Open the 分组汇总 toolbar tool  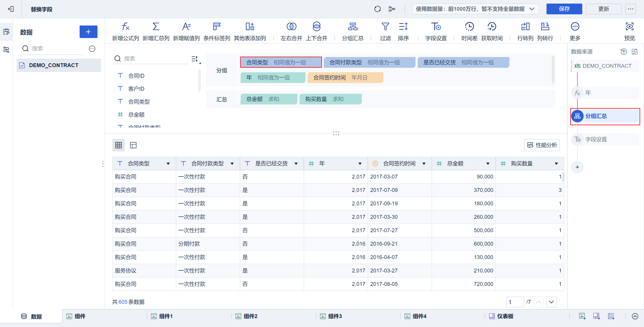(x=352, y=26)
